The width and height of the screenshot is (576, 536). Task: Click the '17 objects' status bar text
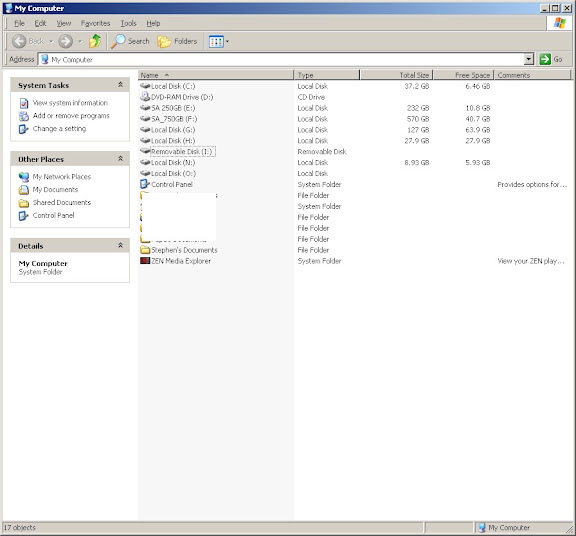point(20,528)
